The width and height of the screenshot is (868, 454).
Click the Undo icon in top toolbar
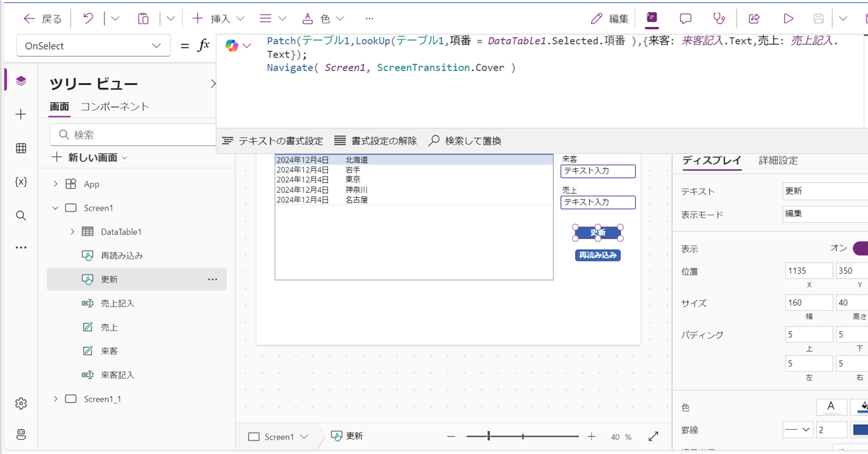(x=88, y=18)
